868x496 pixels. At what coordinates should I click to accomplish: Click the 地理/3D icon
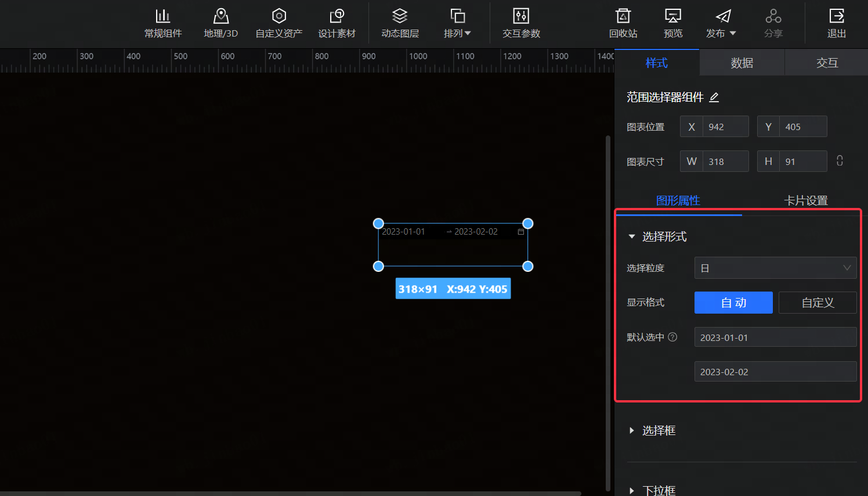click(x=220, y=23)
